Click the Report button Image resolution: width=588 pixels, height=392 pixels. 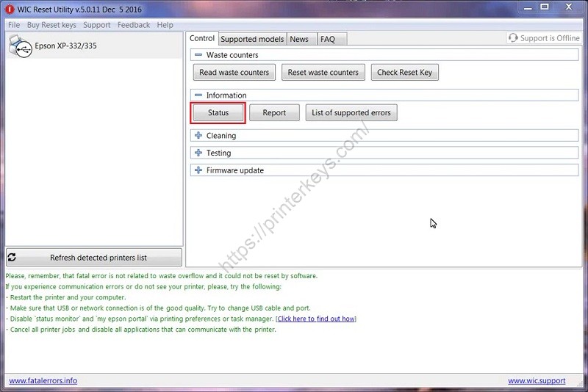point(274,113)
